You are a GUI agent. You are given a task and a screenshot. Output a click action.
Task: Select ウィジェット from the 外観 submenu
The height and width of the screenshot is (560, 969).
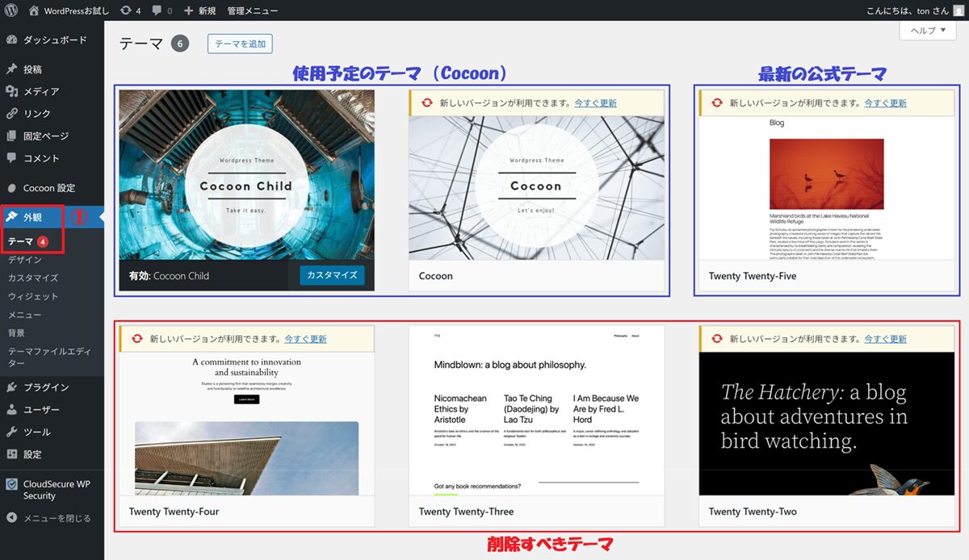coord(33,296)
